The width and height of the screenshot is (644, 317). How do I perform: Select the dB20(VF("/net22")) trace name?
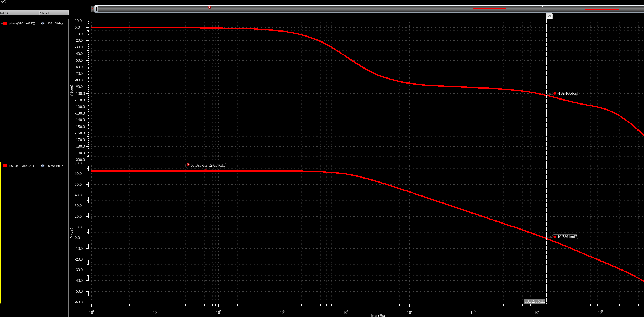pos(21,166)
